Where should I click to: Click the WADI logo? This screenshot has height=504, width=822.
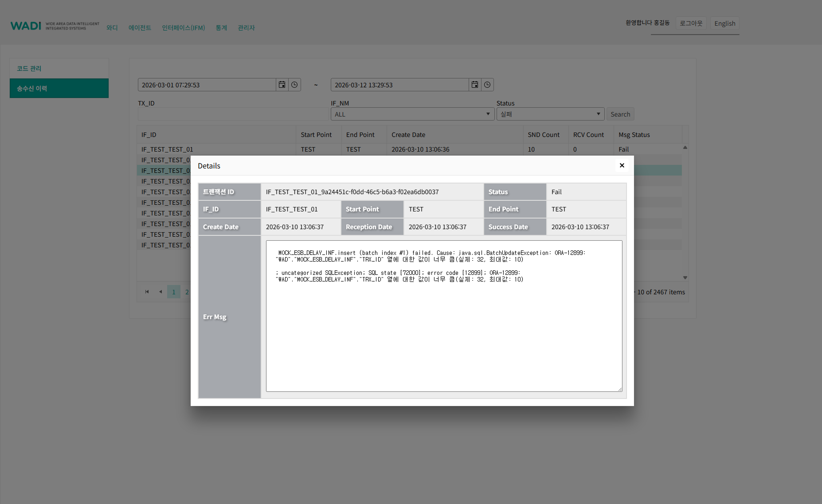[x=26, y=26]
